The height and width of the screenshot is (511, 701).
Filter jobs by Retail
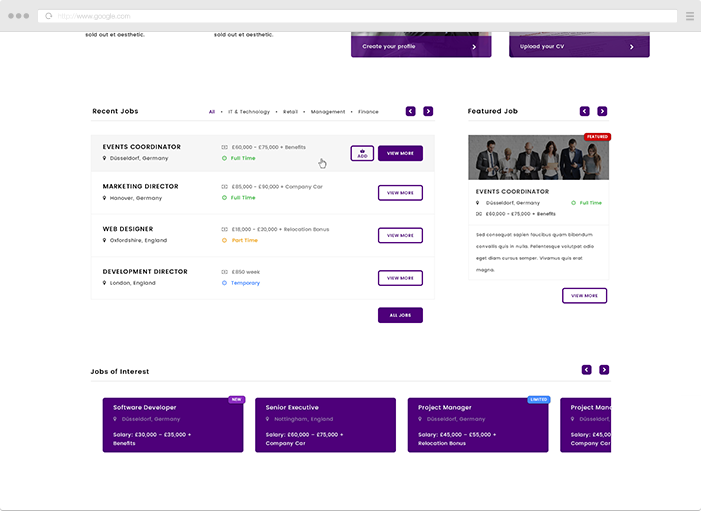[290, 112]
